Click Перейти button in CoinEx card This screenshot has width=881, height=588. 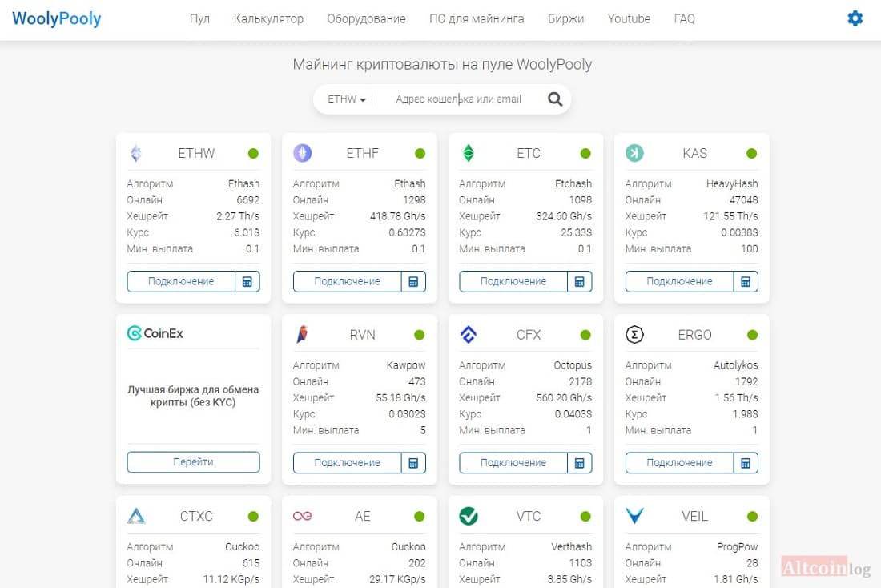pos(193,462)
